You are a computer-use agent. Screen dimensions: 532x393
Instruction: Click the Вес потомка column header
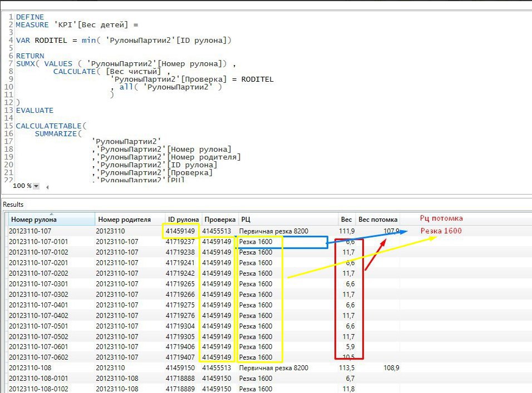click(x=378, y=220)
